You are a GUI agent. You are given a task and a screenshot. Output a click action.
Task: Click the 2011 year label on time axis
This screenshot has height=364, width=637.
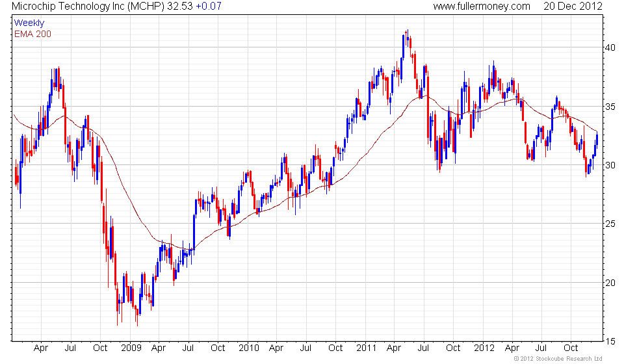pos(366,348)
